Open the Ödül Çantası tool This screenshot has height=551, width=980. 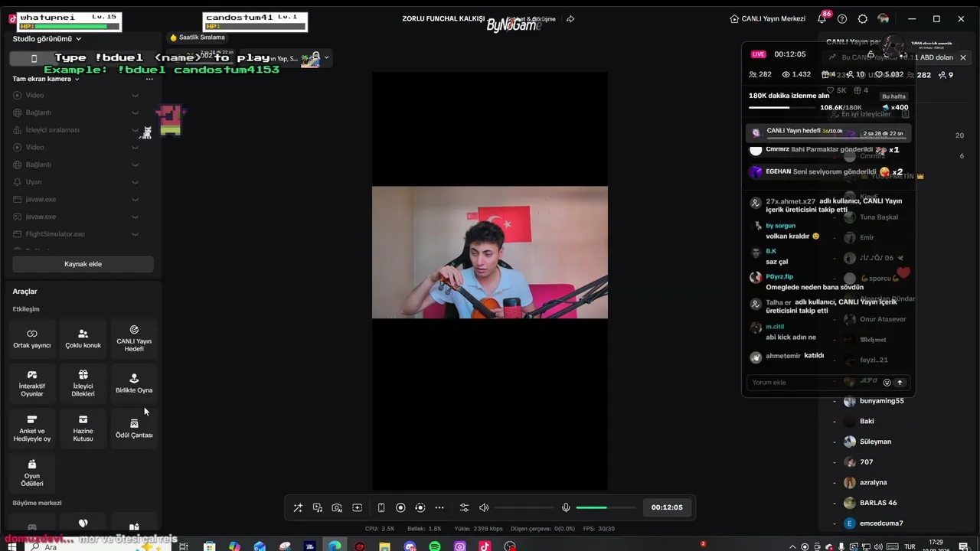tap(134, 429)
